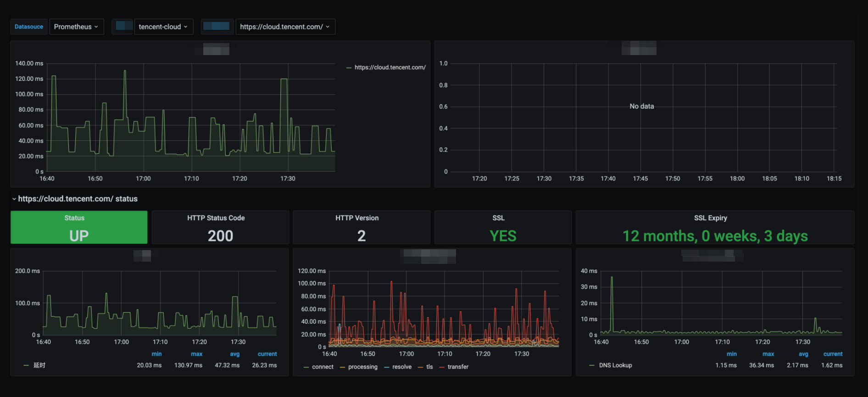The height and width of the screenshot is (397, 868).
Task: Sort DNS Lookup legend by avg column
Action: (803, 354)
